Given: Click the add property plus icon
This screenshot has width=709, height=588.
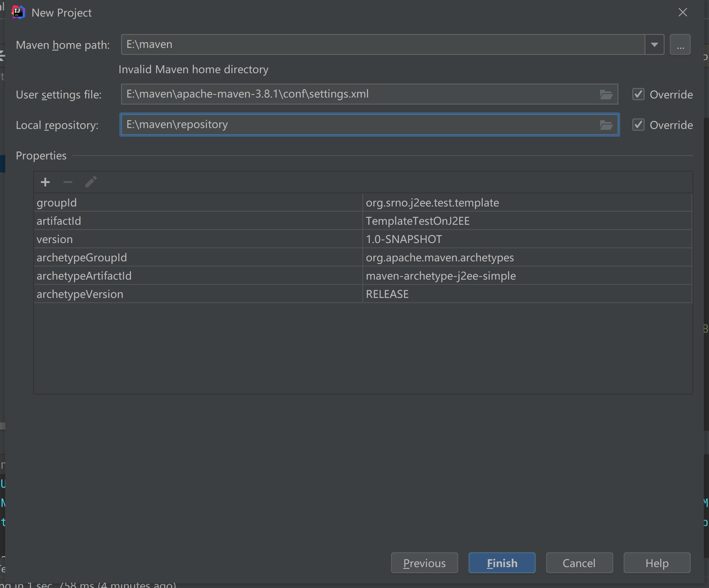Looking at the screenshot, I should [45, 182].
